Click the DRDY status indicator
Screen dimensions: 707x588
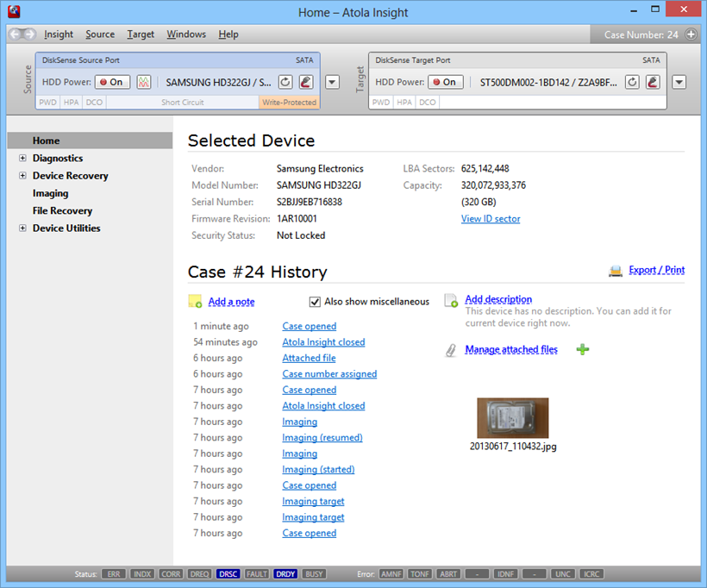(285, 574)
